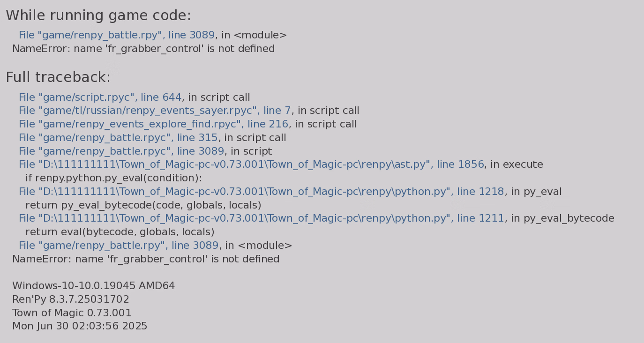Click the 'While running game code:' heading
Screen dimensions: 644x343
(x=98, y=16)
